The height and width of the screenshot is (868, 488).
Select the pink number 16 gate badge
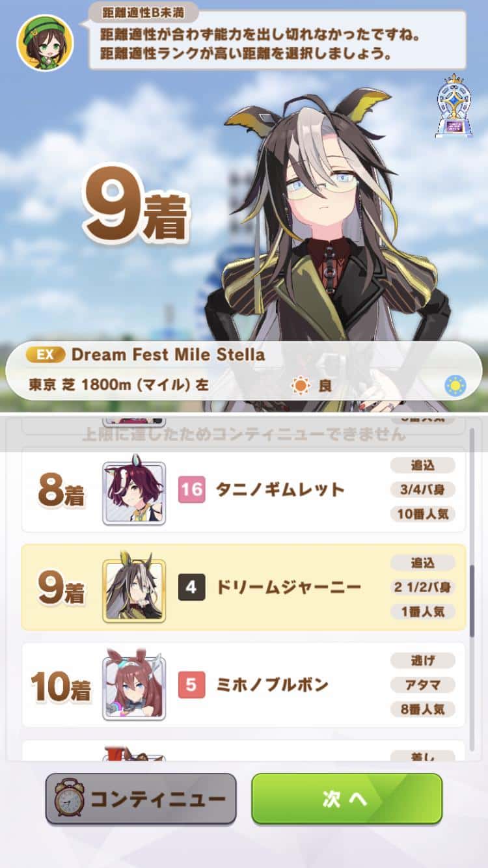coord(191,490)
